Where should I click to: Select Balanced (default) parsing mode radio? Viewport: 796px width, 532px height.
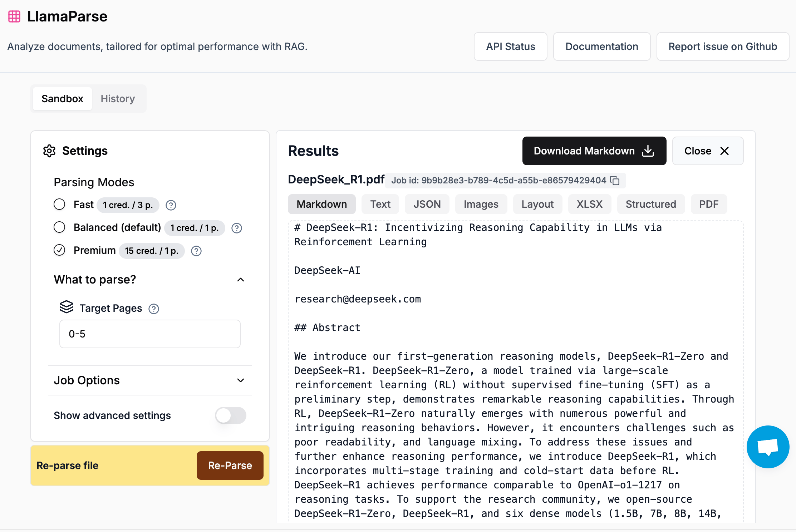coord(59,227)
